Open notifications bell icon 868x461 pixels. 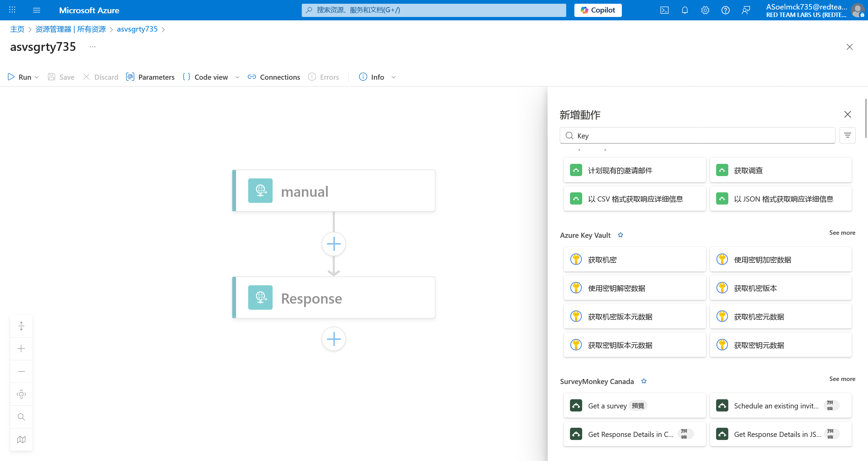pos(685,10)
